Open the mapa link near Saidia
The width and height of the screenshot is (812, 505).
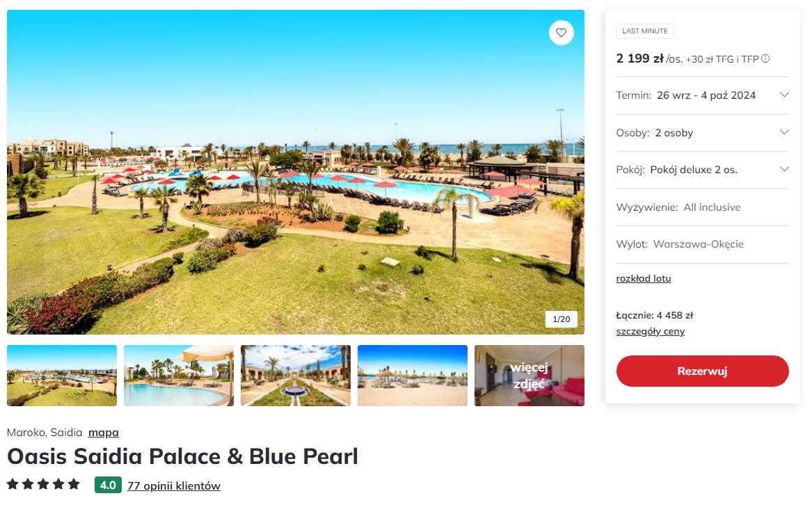pos(104,433)
